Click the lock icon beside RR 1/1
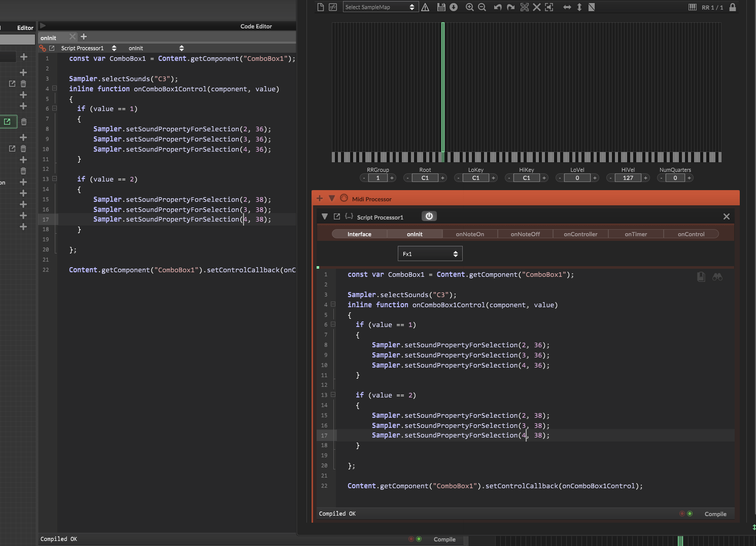 732,7
